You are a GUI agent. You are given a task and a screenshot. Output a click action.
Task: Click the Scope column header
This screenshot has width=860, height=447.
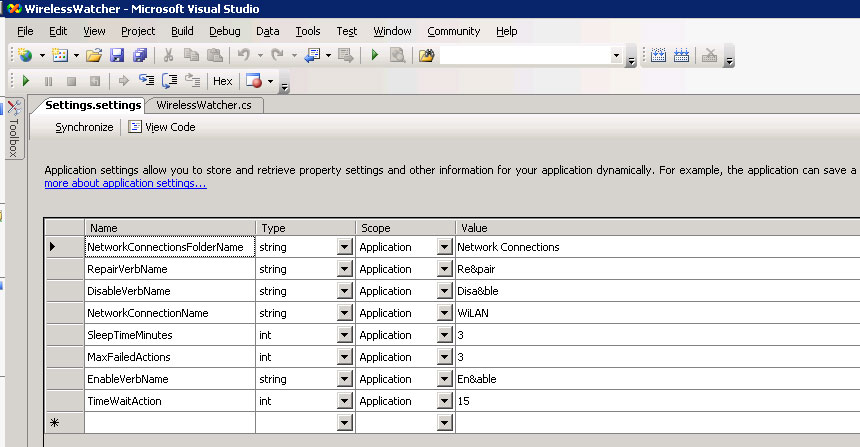tap(405, 228)
